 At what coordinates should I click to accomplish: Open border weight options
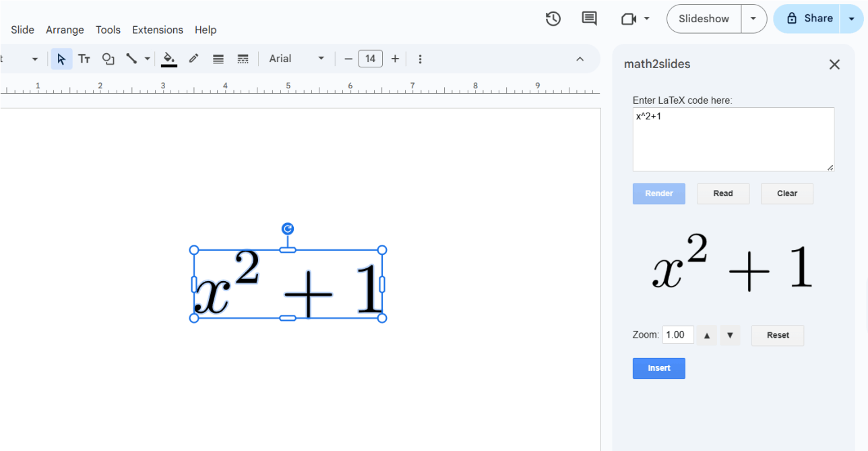coord(218,59)
